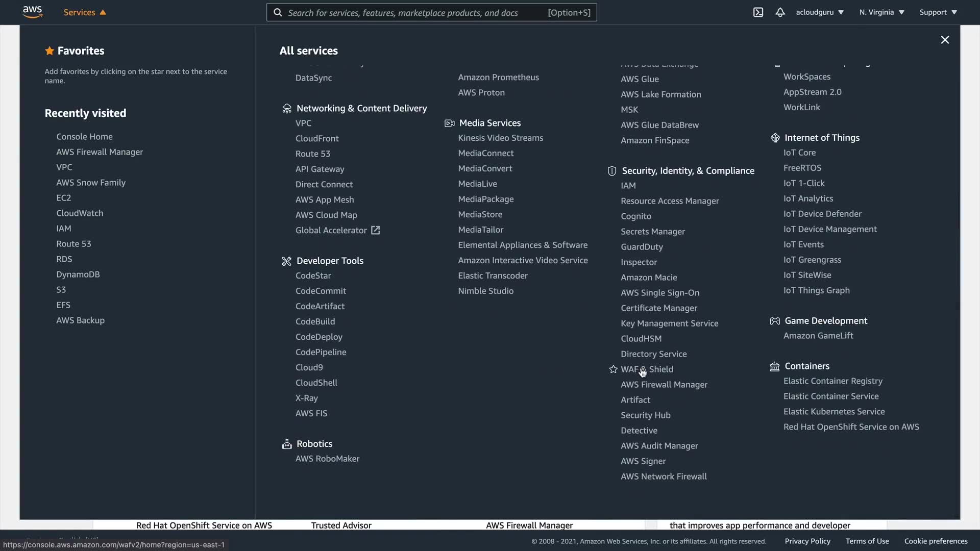This screenshot has width=980, height=551.
Task: Expand the N. Virginia region selector
Action: tap(881, 12)
